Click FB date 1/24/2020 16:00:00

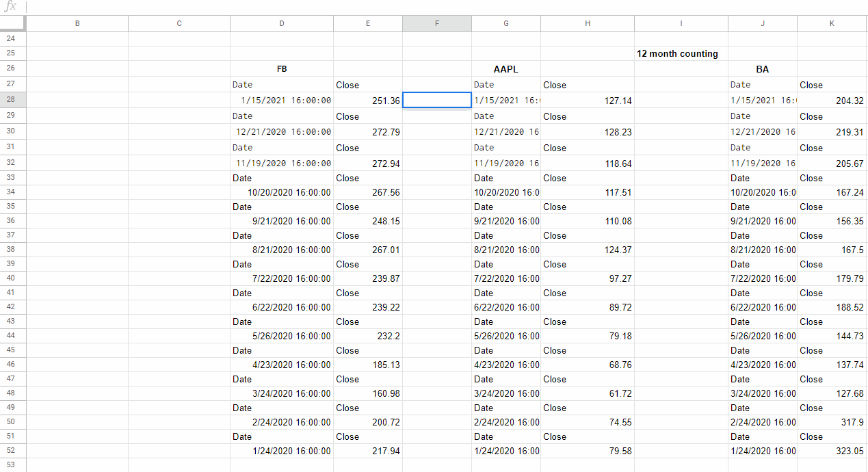click(282, 451)
